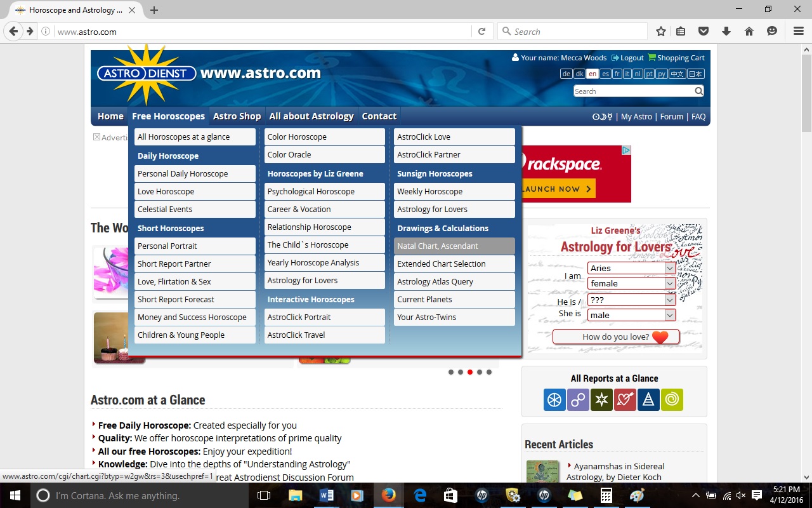The height and width of the screenshot is (508, 812).
Task: Click the How do you love? button
Action: 616,337
